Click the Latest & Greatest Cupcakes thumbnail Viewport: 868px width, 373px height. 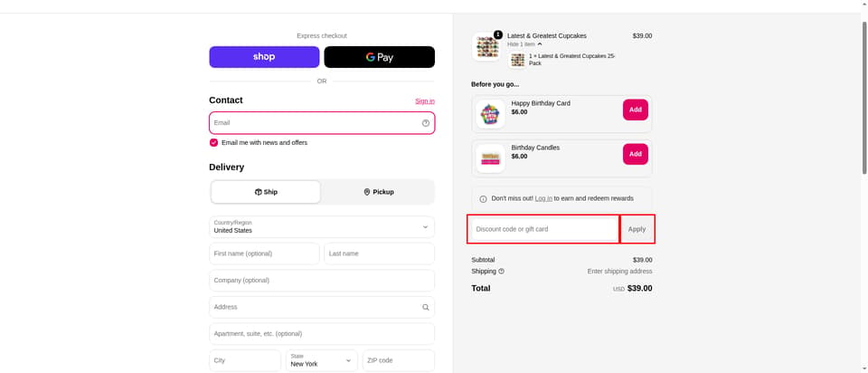tap(486, 46)
